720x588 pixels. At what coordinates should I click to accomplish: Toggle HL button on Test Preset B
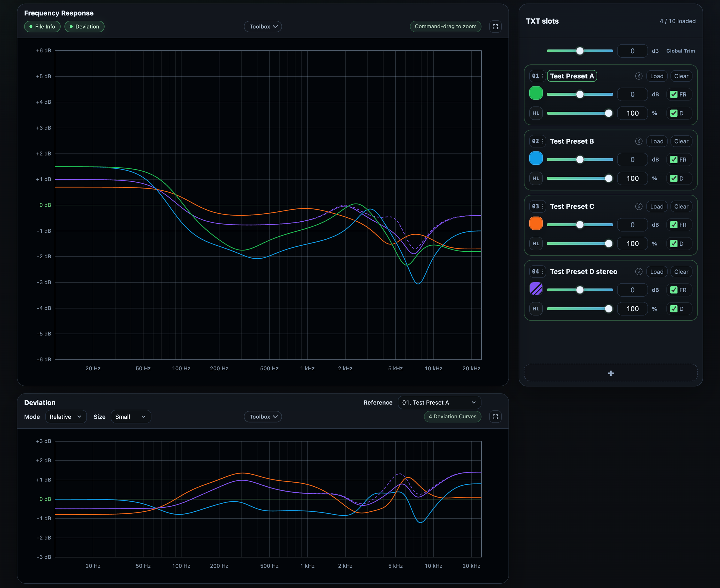(536, 179)
